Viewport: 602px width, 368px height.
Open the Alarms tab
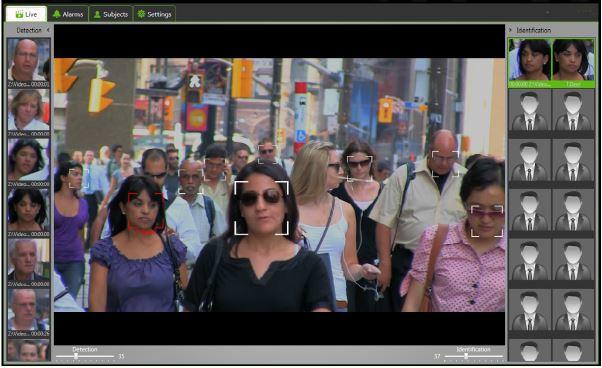pos(68,14)
